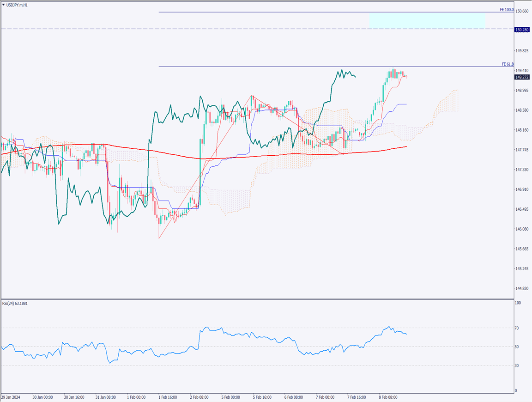
Task: Click the 50 level on RSI scale
Action: point(518,347)
